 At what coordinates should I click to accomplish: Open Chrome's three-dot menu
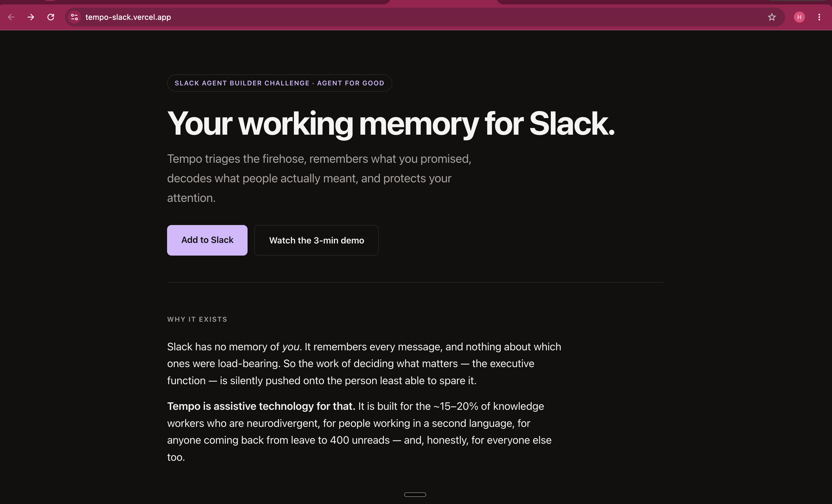point(819,17)
